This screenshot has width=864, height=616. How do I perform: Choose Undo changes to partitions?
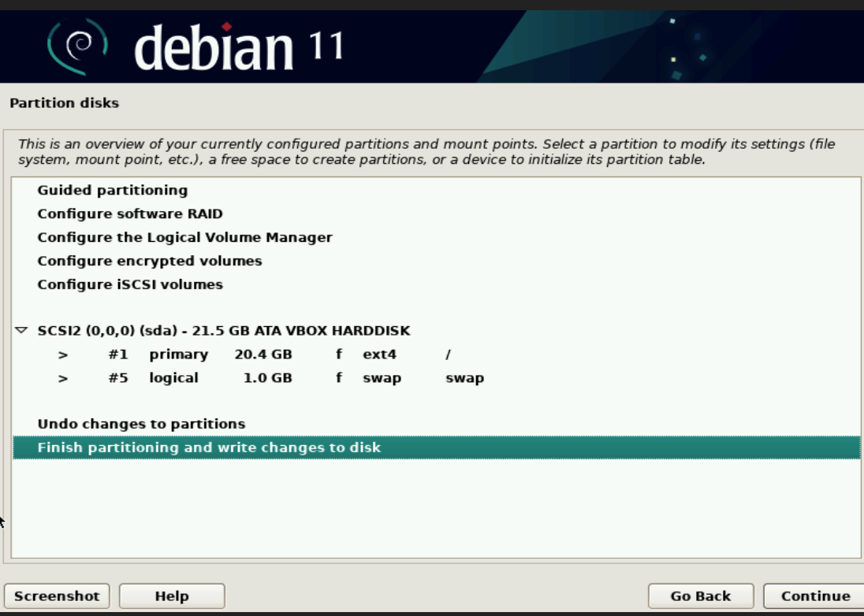click(x=141, y=424)
